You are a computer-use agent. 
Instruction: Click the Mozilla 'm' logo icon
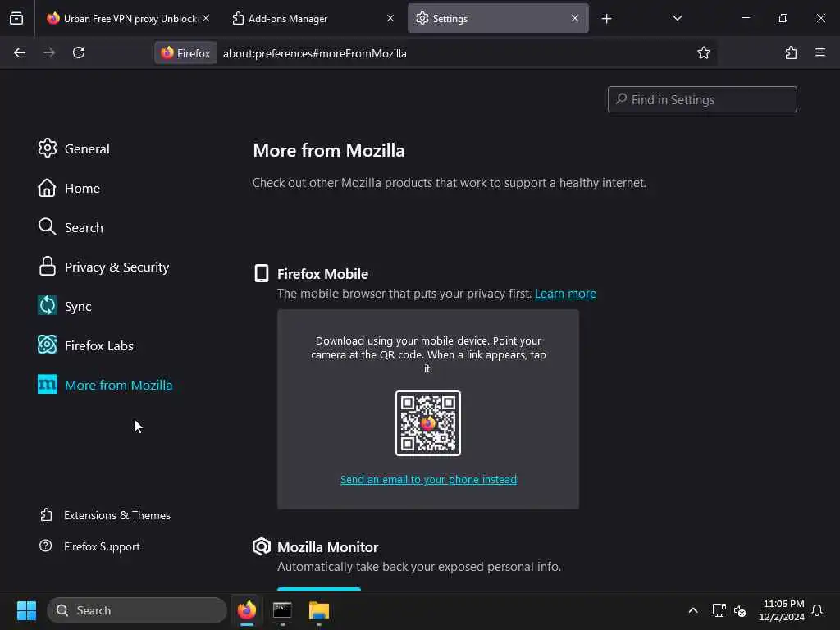tap(47, 384)
